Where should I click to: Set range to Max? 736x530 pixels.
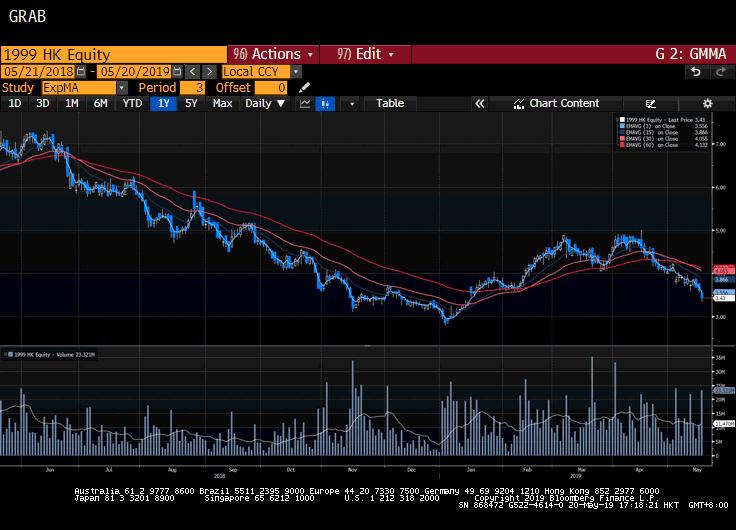222,103
